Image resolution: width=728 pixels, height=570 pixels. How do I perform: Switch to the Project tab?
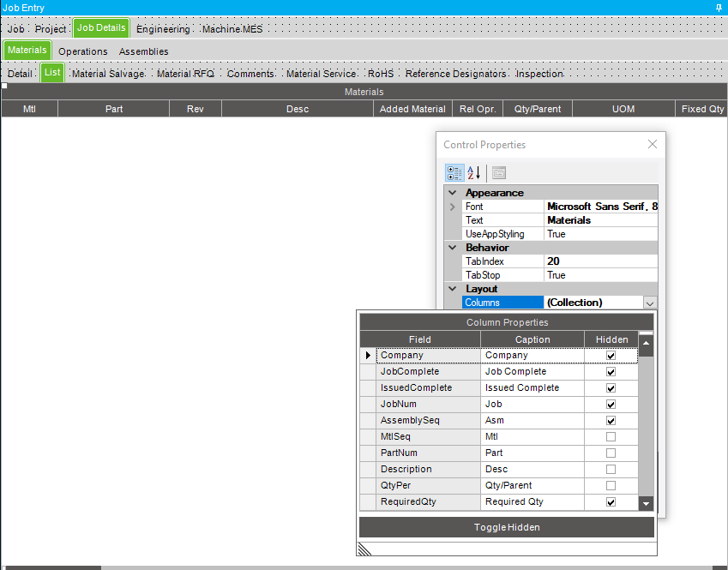tap(50, 29)
